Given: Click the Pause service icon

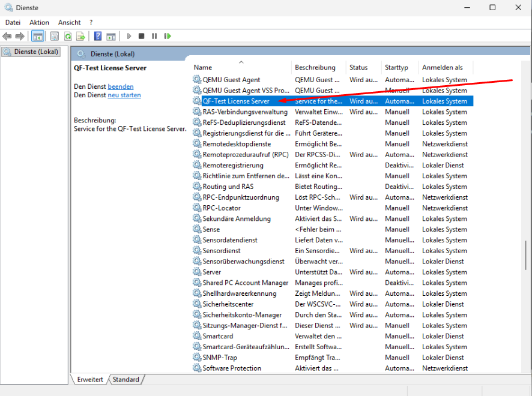Looking at the screenshot, I should click(x=154, y=36).
